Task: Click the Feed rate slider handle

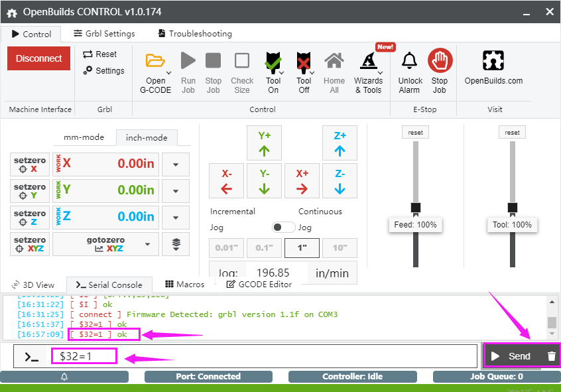Action: [415, 208]
